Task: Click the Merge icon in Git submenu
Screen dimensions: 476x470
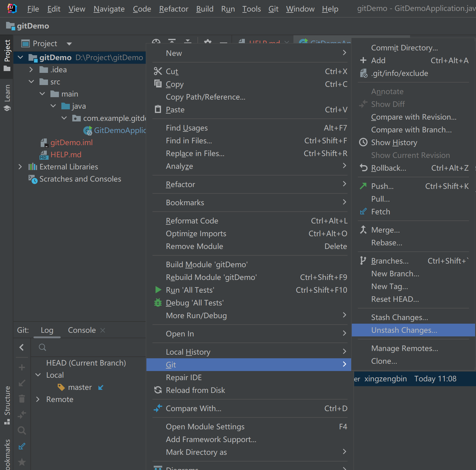Action: tap(363, 230)
